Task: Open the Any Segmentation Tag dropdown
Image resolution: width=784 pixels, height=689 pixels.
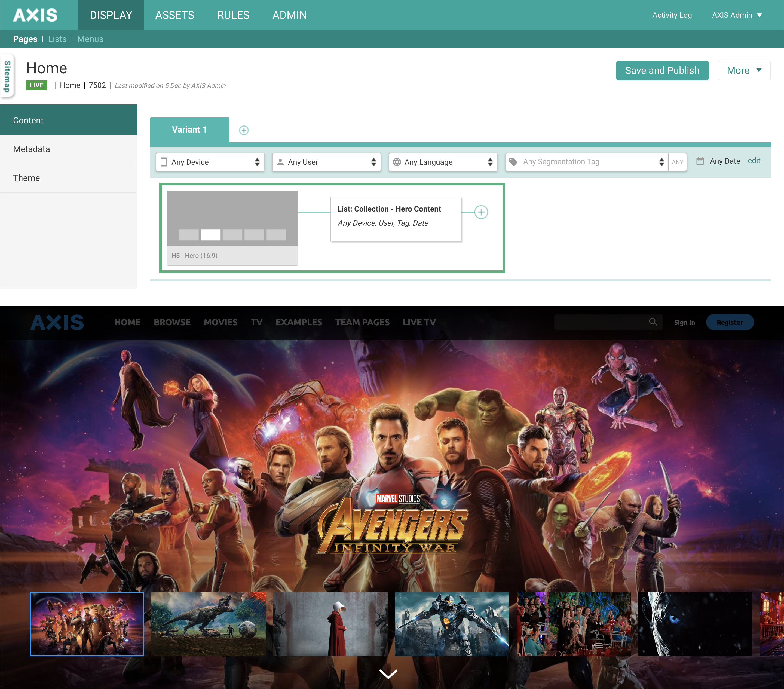Action: [x=587, y=162]
